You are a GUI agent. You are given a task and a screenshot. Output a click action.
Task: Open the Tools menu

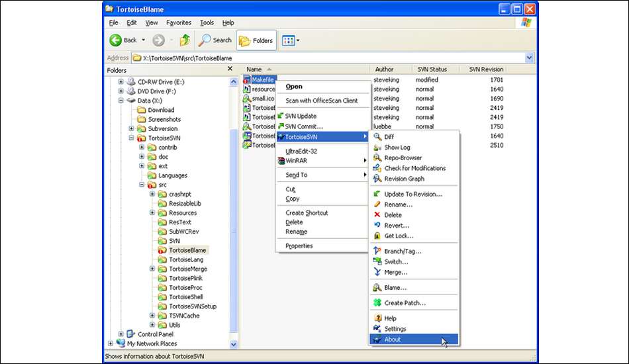[x=207, y=23]
